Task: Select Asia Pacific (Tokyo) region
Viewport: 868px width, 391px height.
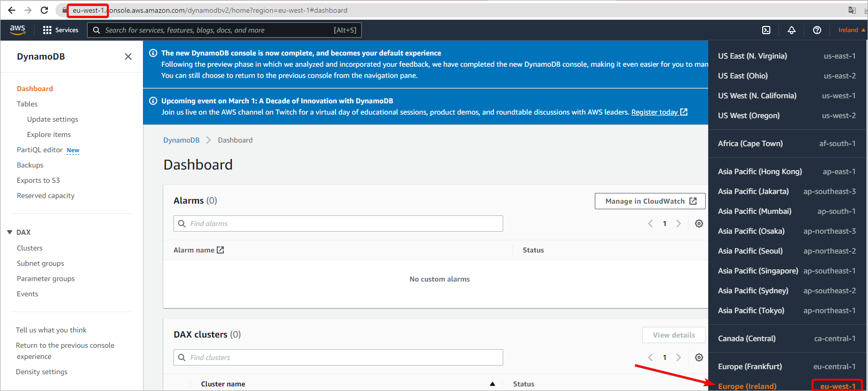Action: coord(787,311)
